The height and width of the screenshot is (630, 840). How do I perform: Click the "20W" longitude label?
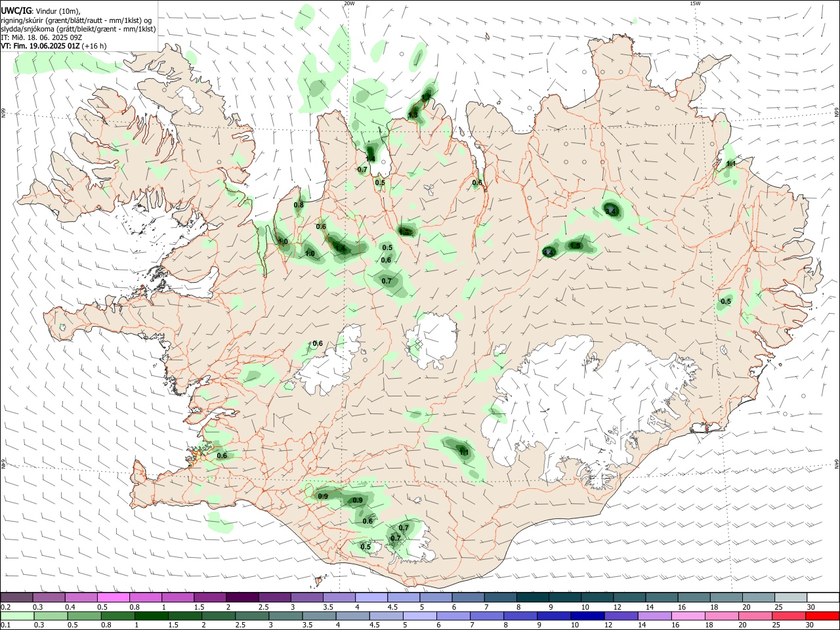pos(349,3)
